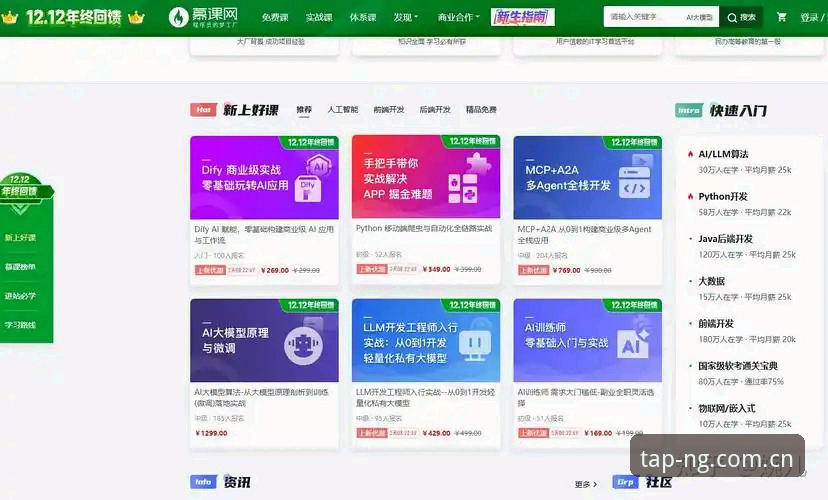This screenshot has width=828, height=500.
Task: Open Python开发 quick-start entry
Action: tap(723, 196)
